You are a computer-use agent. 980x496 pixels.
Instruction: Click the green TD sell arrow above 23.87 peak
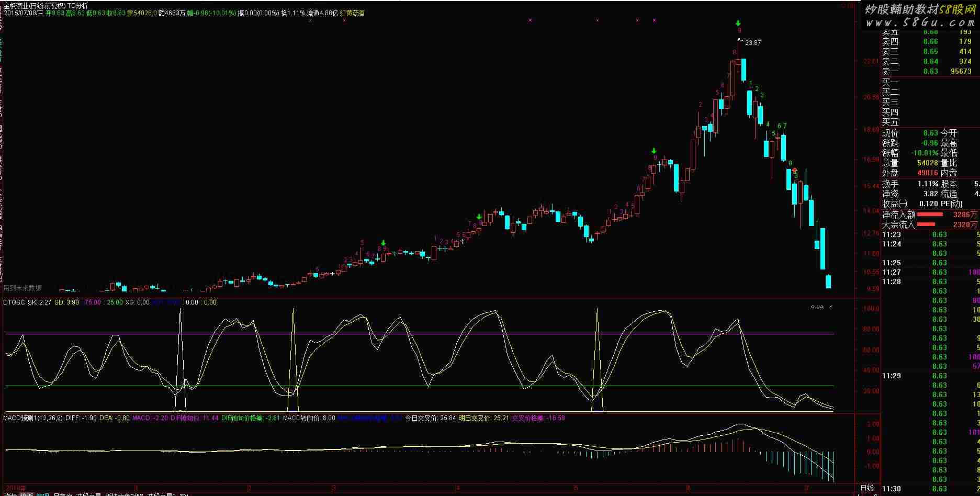738,23
